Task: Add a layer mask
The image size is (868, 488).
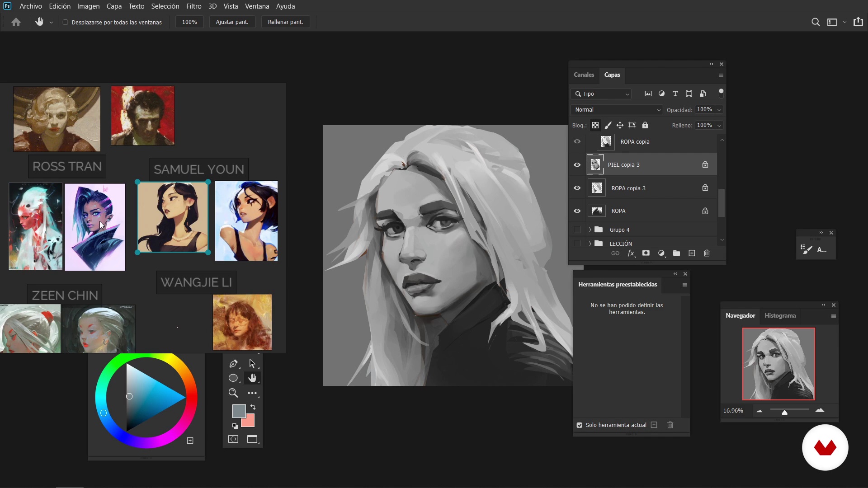Action: point(646,253)
